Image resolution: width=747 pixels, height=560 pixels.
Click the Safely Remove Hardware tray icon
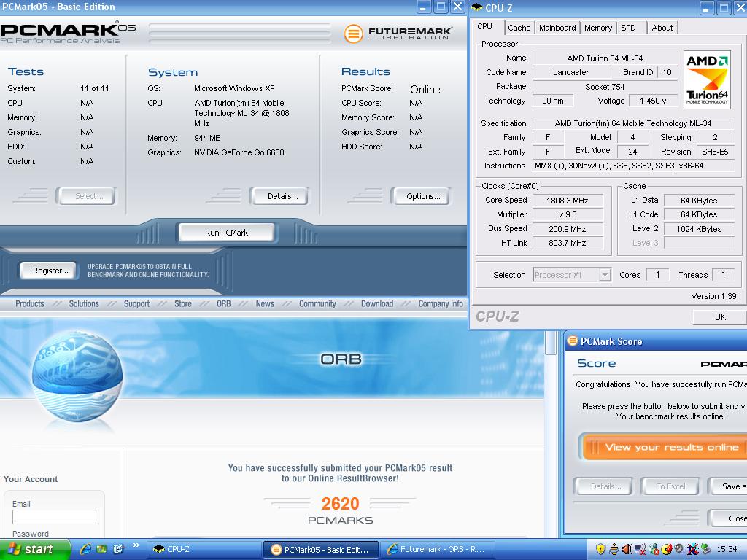[x=705, y=549]
